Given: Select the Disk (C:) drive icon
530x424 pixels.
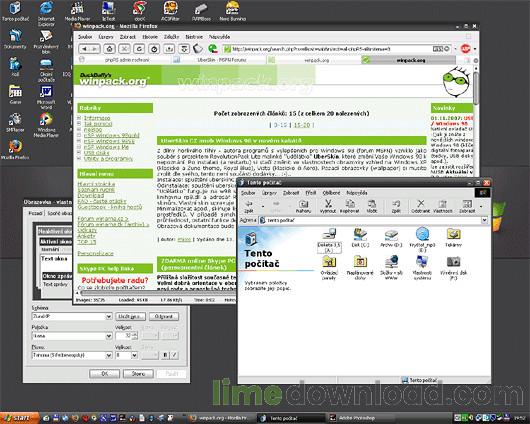Looking at the screenshot, I should point(360,238).
